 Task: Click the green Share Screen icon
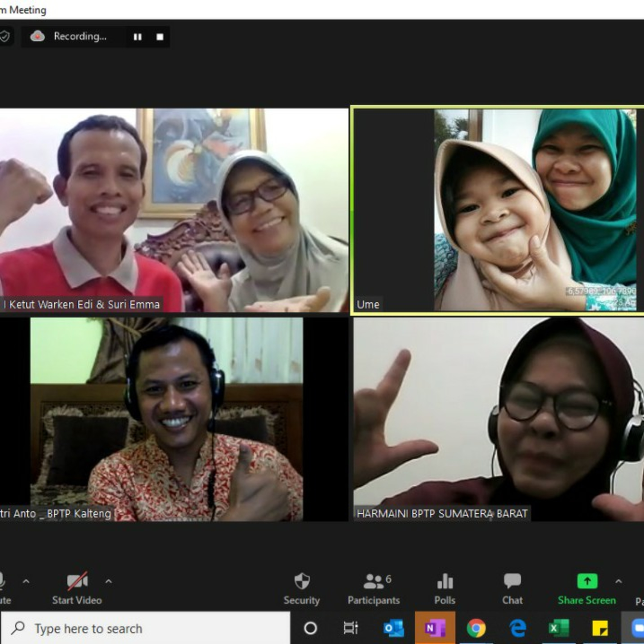(x=587, y=581)
